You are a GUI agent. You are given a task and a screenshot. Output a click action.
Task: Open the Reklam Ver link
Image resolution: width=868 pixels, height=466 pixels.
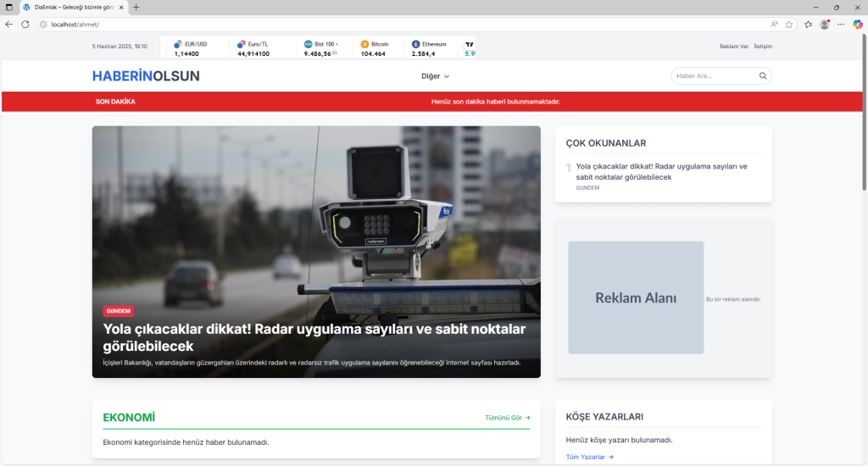(x=734, y=47)
